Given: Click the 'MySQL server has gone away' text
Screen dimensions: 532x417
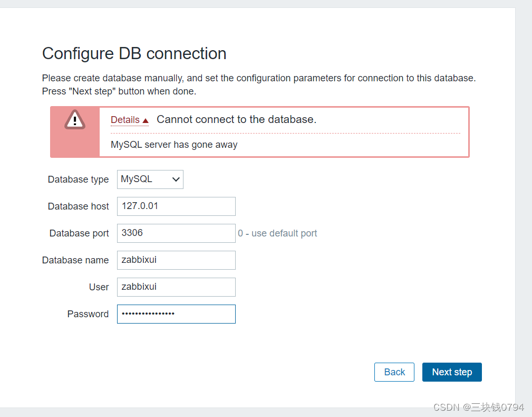Looking at the screenshot, I should pos(174,145).
